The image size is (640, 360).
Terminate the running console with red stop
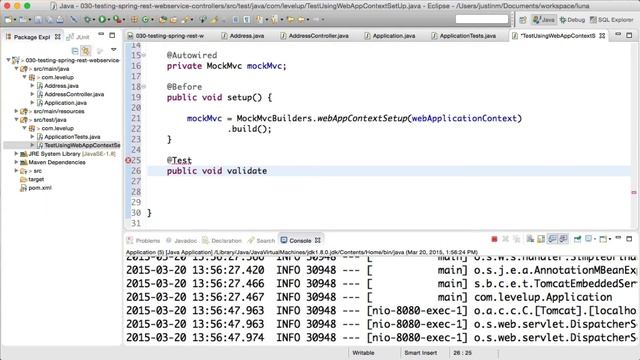[494, 239]
